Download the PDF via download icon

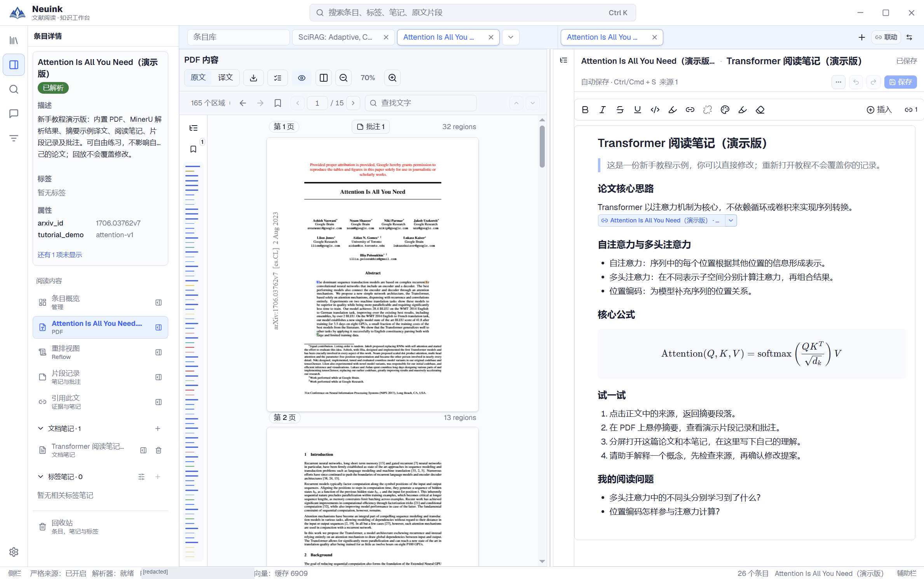point(253,78)
